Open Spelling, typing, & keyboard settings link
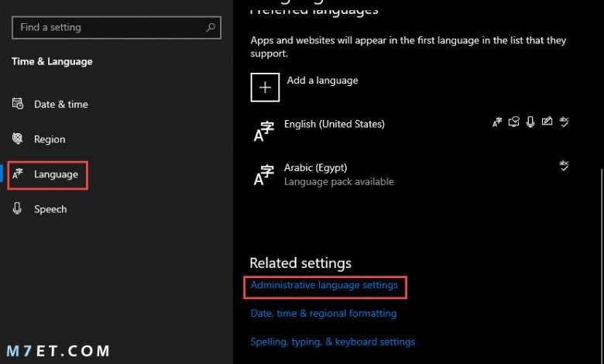 333,342
